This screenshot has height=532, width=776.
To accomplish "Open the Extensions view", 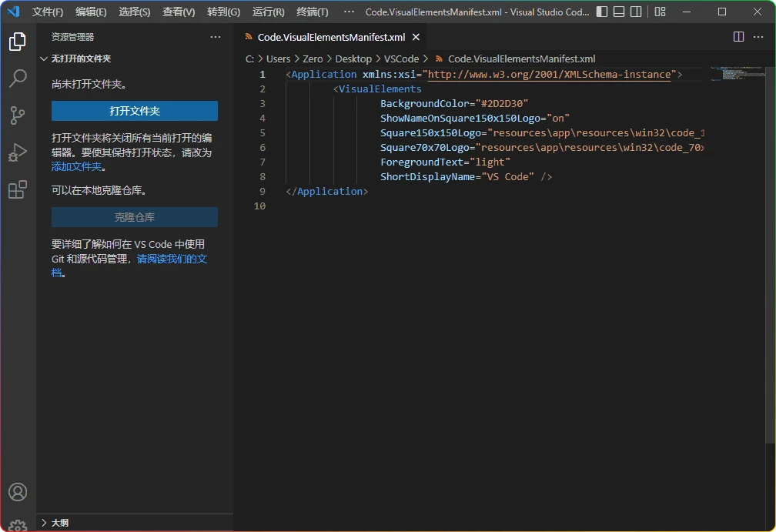I will pyautogui.click(x=17, y=189).
